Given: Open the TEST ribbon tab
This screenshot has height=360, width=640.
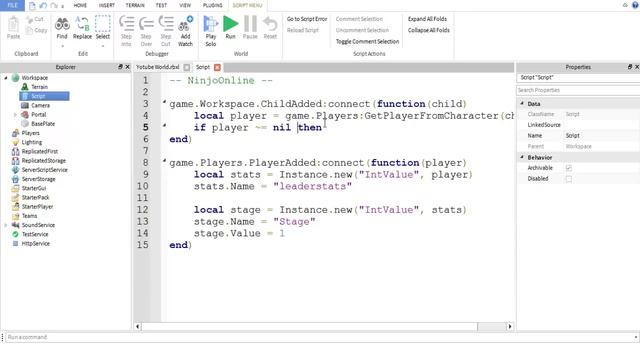Looking at the screenshot, I should [161, 5].
